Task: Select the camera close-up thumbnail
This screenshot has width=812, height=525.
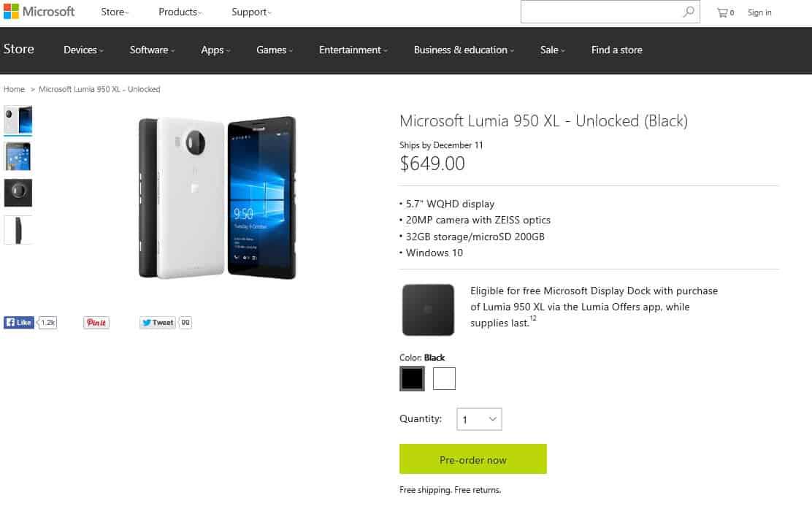Action: coord(18,193)
